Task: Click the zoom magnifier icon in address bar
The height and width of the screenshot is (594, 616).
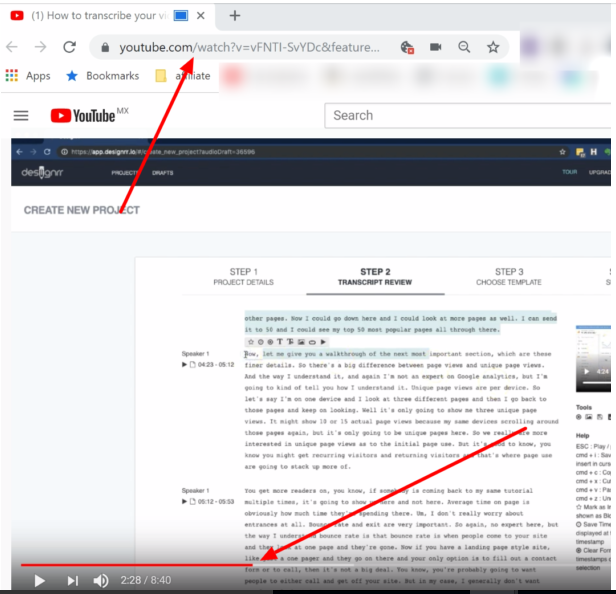Action: point(464,47)
